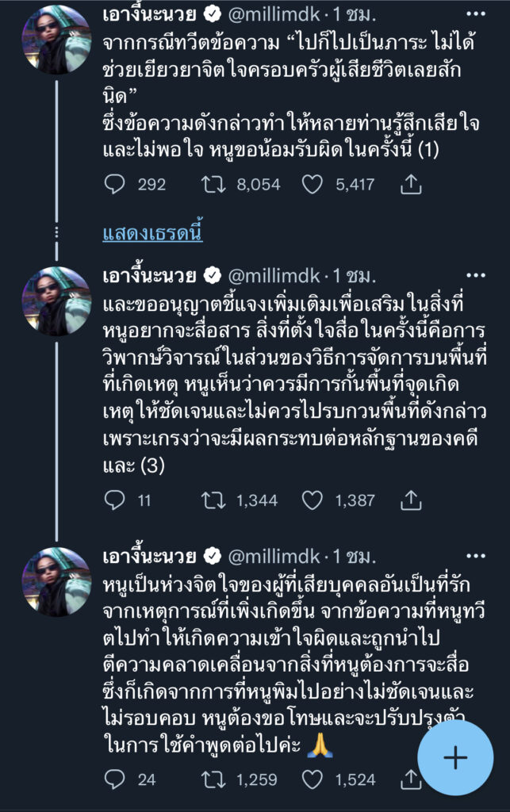The width and height of the screenshot is (510, 812).
Task: Reply to the second tweet with 11 replies
Action: click(x=115, y=500)
